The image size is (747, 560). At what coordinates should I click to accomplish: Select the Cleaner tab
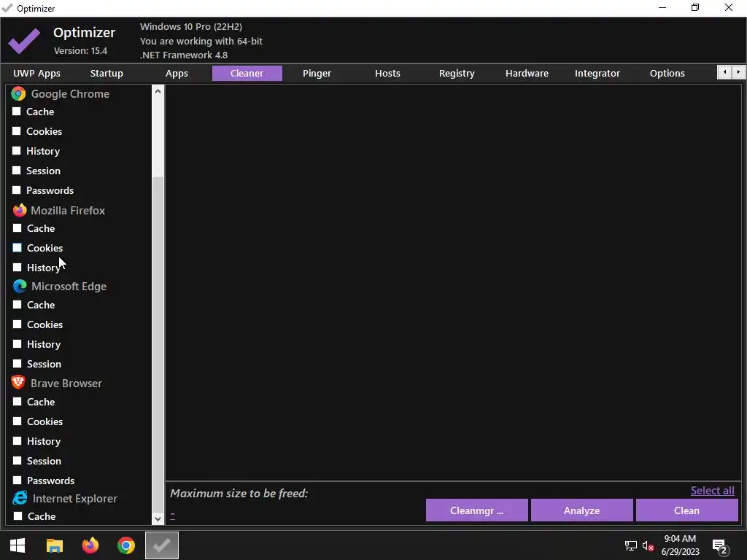(x=247, y=74)
